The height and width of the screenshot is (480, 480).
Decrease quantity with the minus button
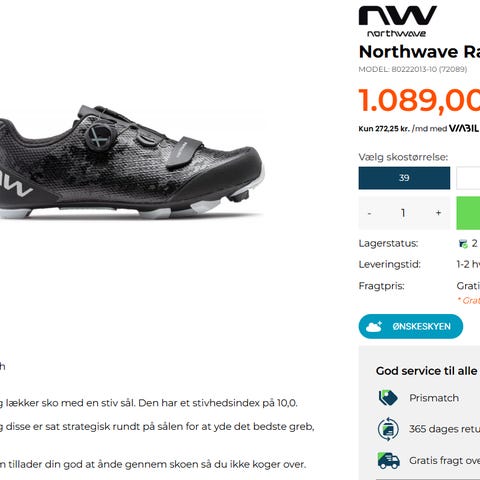click(x=369, y=213)
